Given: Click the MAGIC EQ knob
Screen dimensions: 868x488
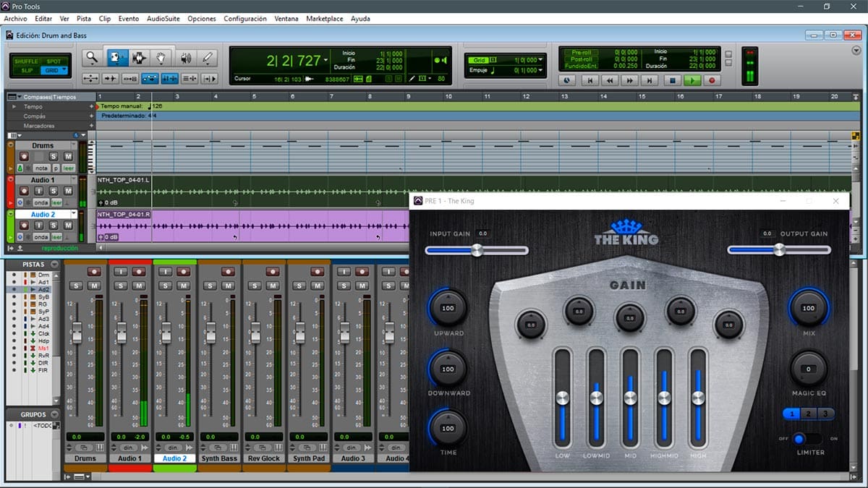Looking at the screenshot, I should tap(808, 369).
